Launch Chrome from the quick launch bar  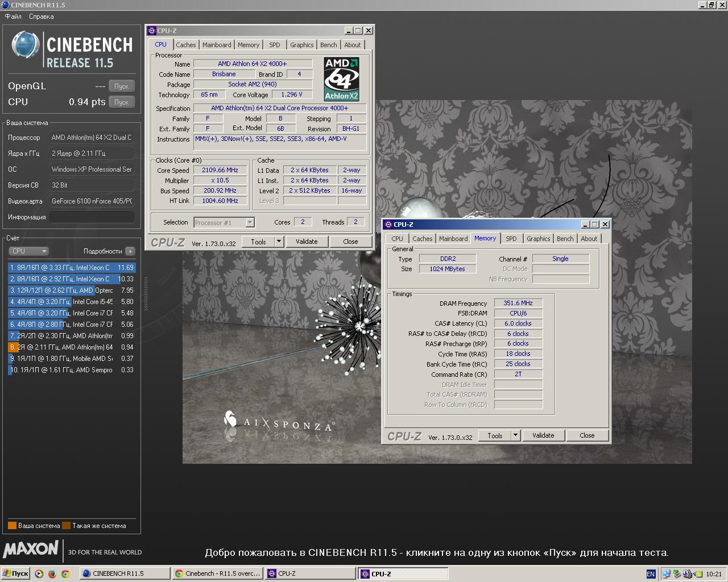point(65,574)
